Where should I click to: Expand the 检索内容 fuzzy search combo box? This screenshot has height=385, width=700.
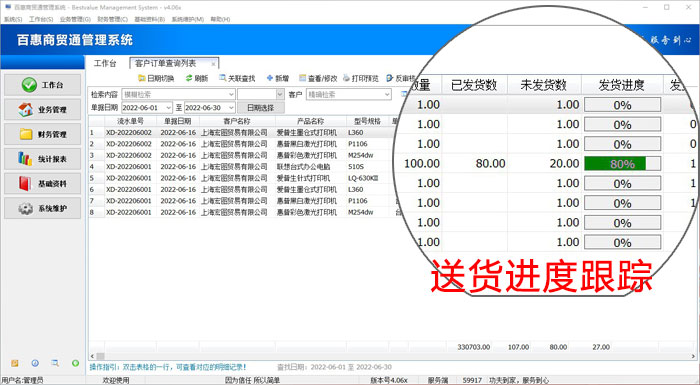coord(231,95)
